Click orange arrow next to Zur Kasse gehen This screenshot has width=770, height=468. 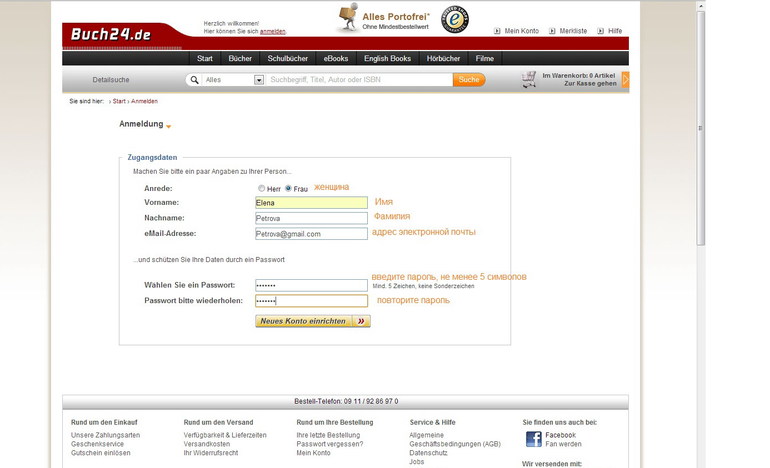[x=625, y=80]
